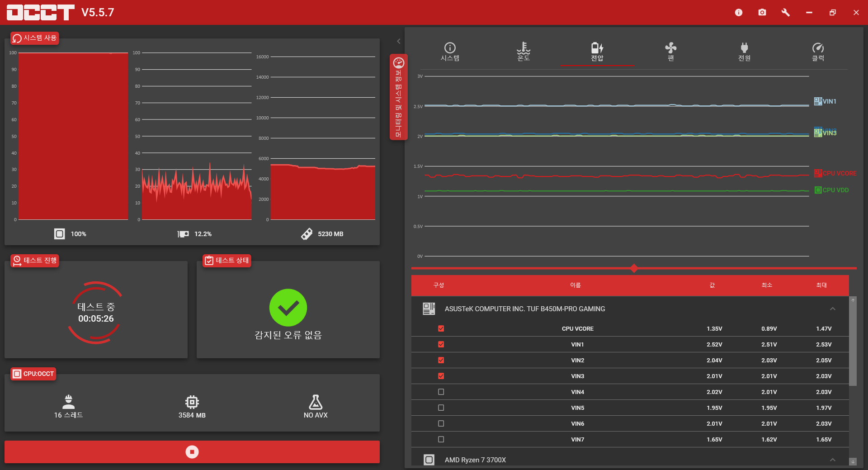868x470 pixels.
Task: Click the VIN3 graph legend label
Action: pyautogui.click(x=826, y=133)
